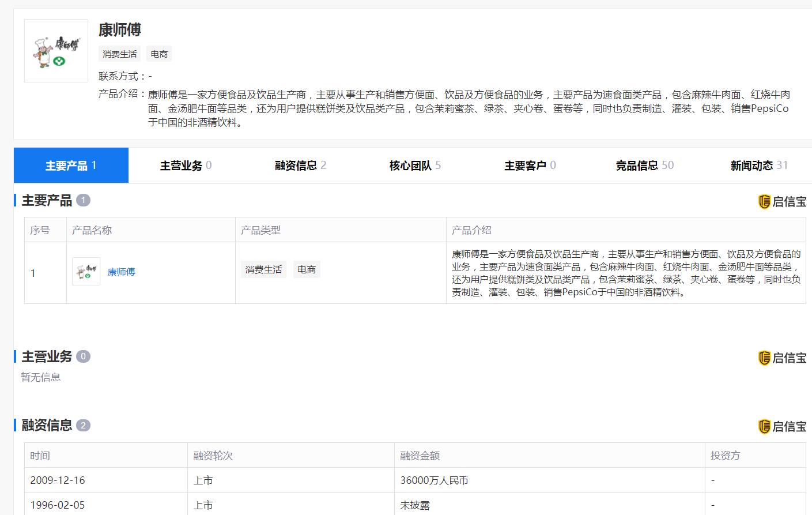
Task: Click the 融资金额 column header
Action: point(550,455)
